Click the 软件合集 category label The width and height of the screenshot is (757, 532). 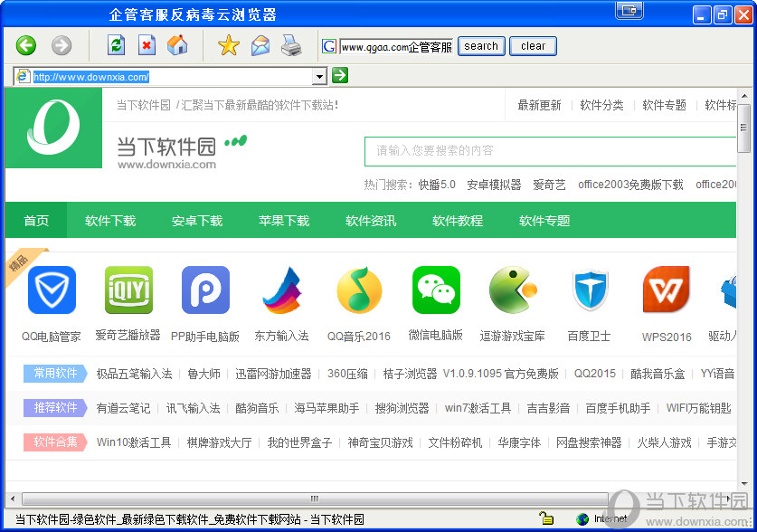click(55, 442)
